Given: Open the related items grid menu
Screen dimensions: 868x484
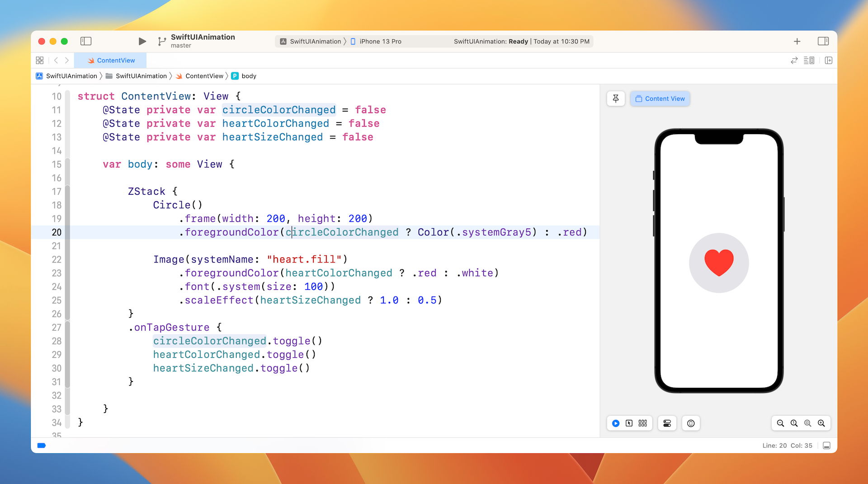Looking at the screenshot, I should coord(40,61).
